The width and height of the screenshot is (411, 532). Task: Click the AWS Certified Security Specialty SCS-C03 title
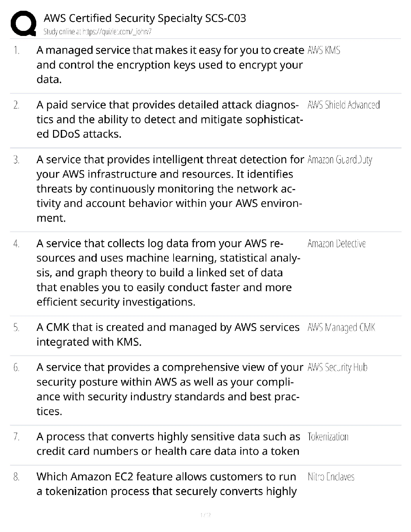[x=145, y=18]
